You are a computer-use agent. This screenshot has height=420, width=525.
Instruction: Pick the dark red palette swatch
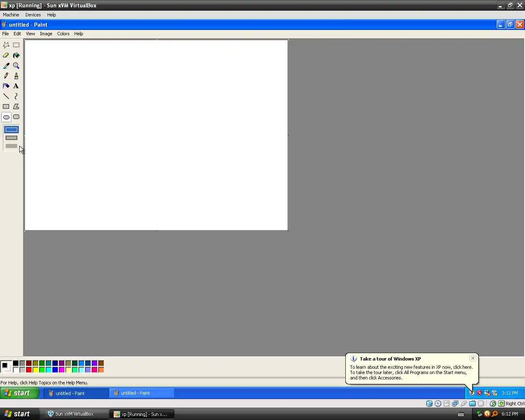[29, 363]
